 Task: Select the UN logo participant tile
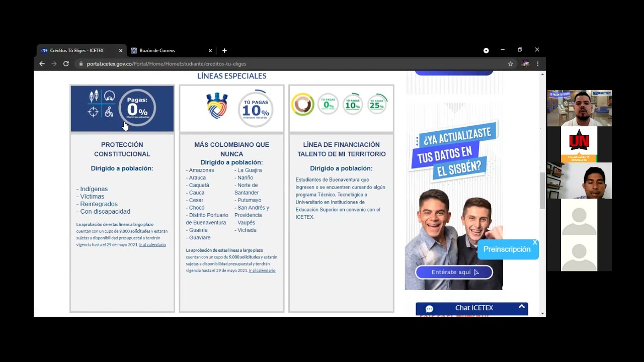579,144
